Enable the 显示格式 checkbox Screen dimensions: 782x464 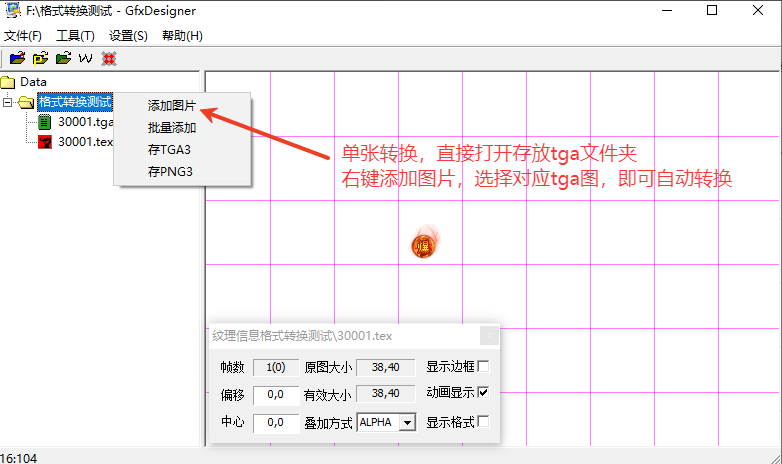[x=484, y=422]
